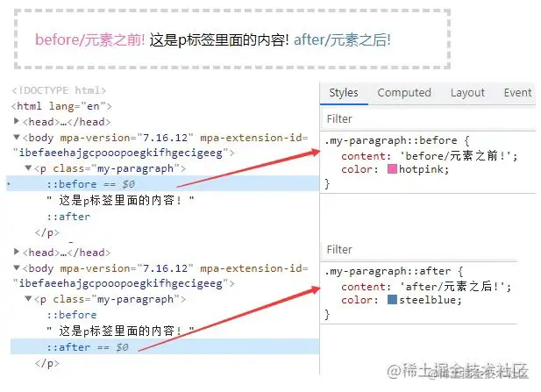Collapse the upper p my-paragraph node
Viewport: 541px width, 392px height.
(28, 168)
